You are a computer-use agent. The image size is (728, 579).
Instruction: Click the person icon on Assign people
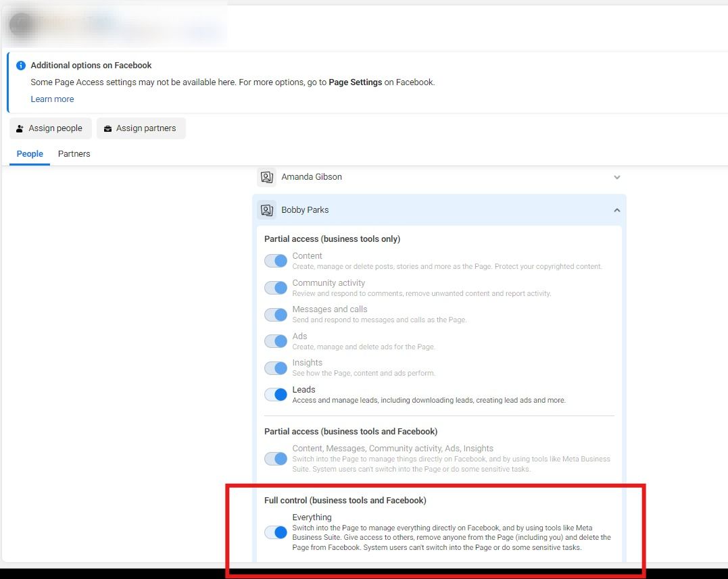tap(20, 128)
